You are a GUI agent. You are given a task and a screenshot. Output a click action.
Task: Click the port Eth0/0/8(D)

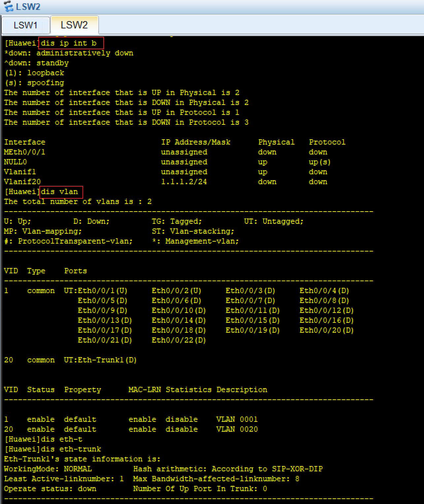(x=324, y=301)
